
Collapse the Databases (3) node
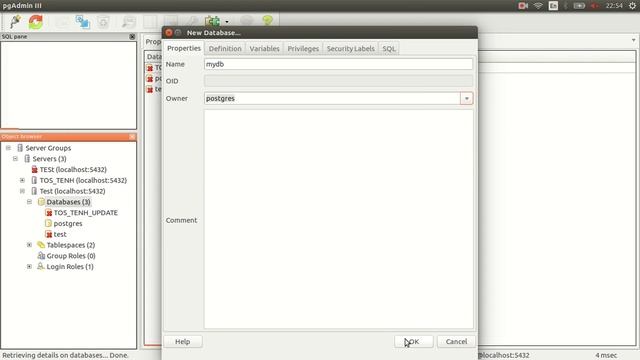29,202
